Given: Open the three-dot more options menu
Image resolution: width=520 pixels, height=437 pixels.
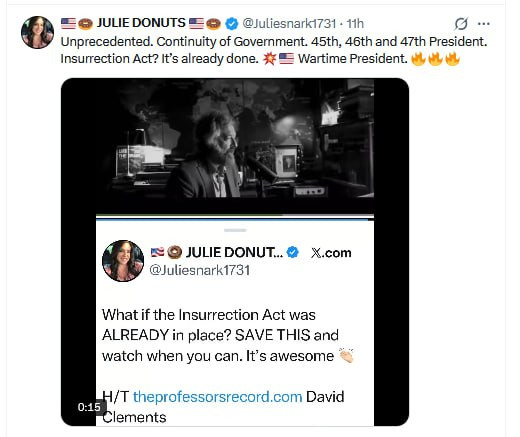Looking at the screenshot, I should tap(484, 24).
